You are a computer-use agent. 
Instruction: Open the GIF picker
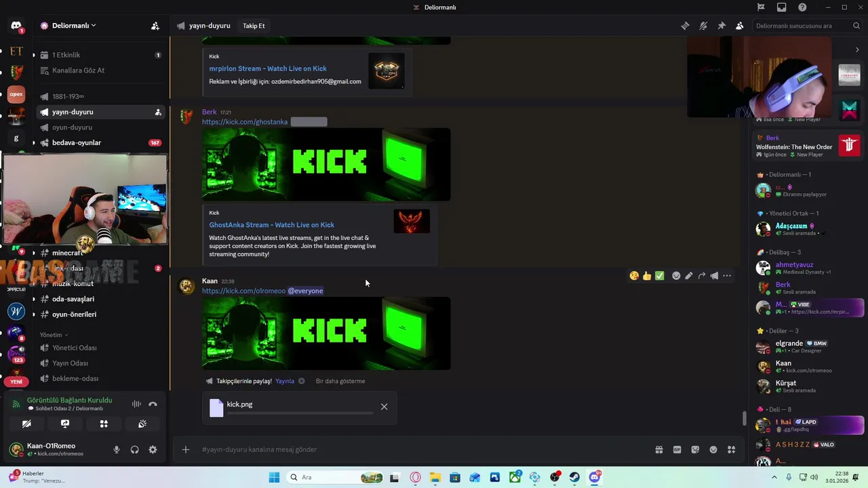[677, 449]
